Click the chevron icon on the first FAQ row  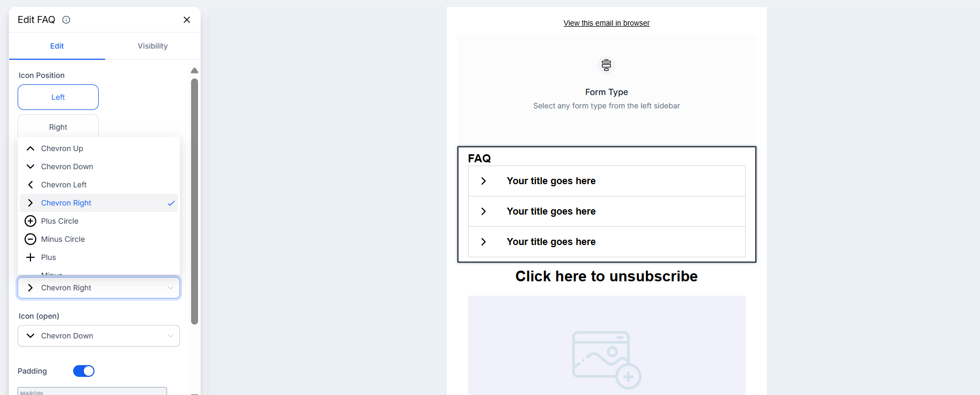(x=484, y=181)
